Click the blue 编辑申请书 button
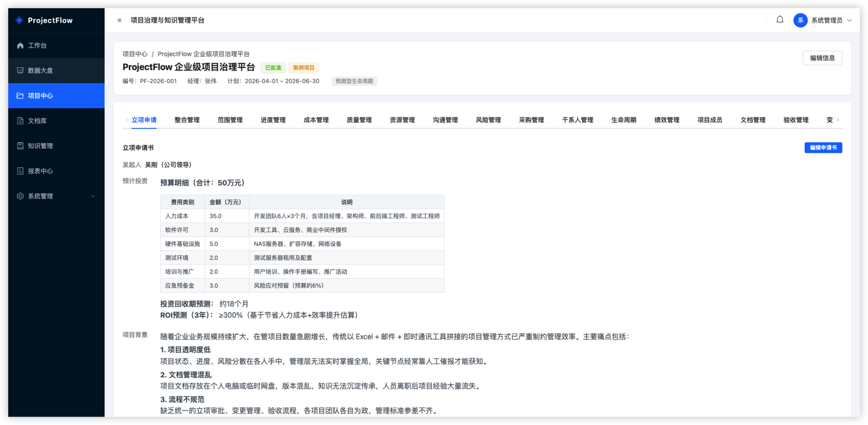 click(823, 148)
